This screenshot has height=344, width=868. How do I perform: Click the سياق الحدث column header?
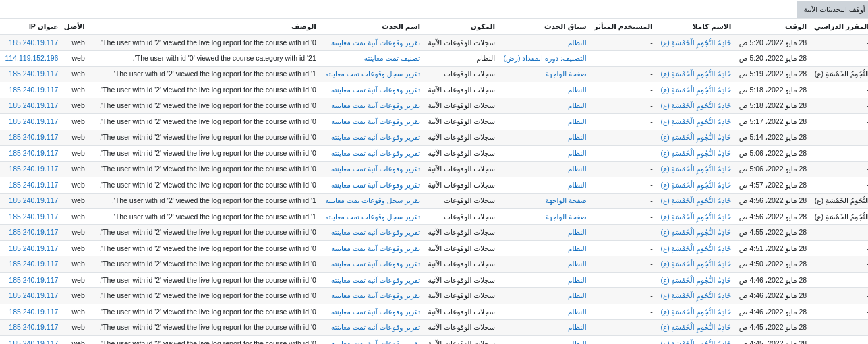pyautogui.click(x=565, y=26)
